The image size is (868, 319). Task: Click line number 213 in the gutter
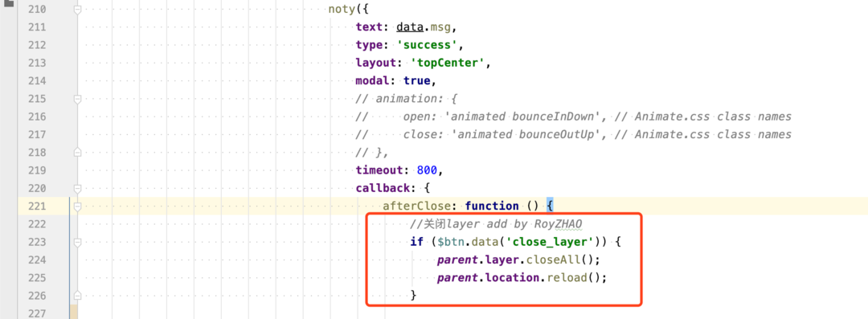pos(36,63)
